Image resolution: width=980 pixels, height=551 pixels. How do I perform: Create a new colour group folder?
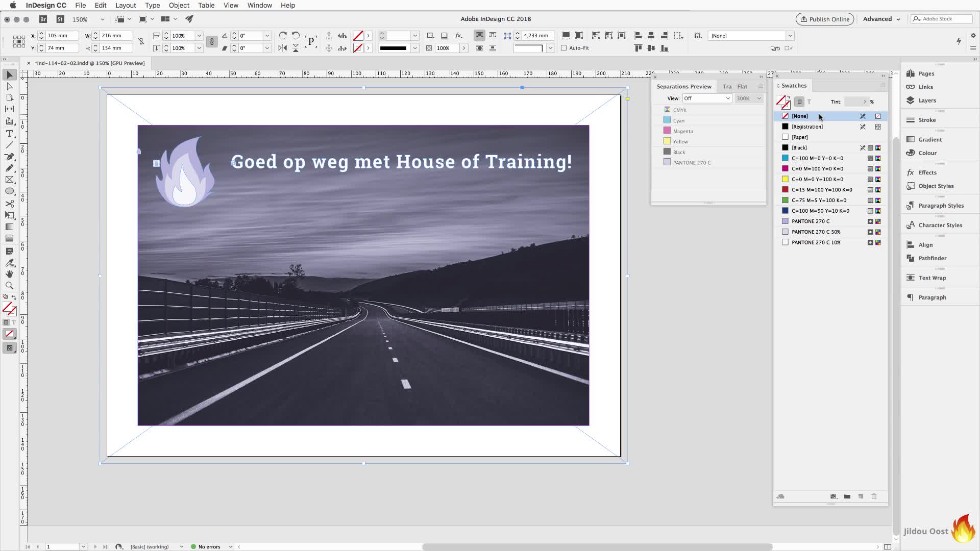click(x=847, y=496)
